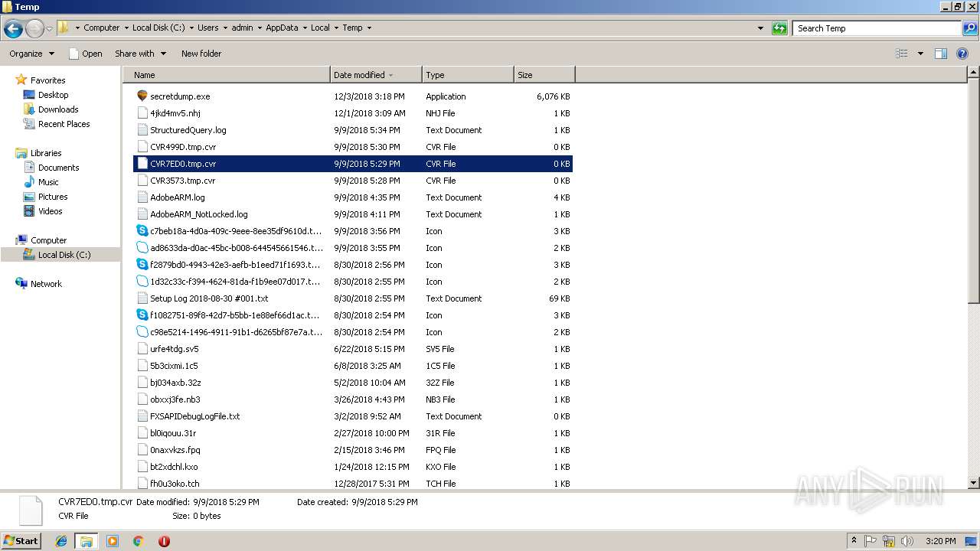The image size is (980, 551).
Task: Select the urfe4tdg.sv5 file
Action: click(353, 349)
